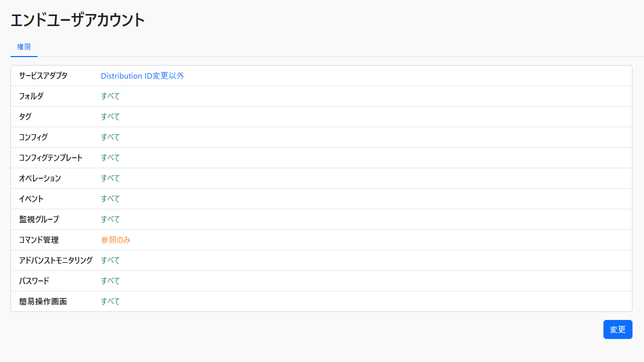Click the orange 参照のみ permission value
This screenshot has height=362, width=644.
pyautogui.click(x=115, y=240)
